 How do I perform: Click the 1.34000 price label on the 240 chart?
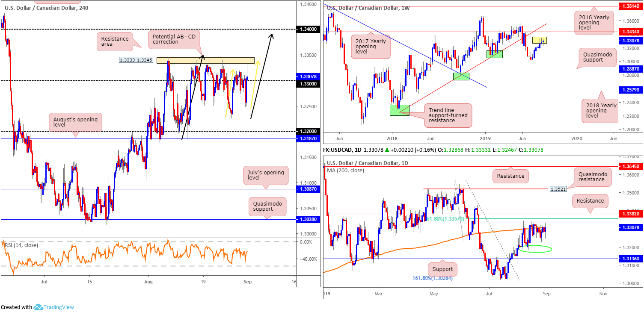308,29
